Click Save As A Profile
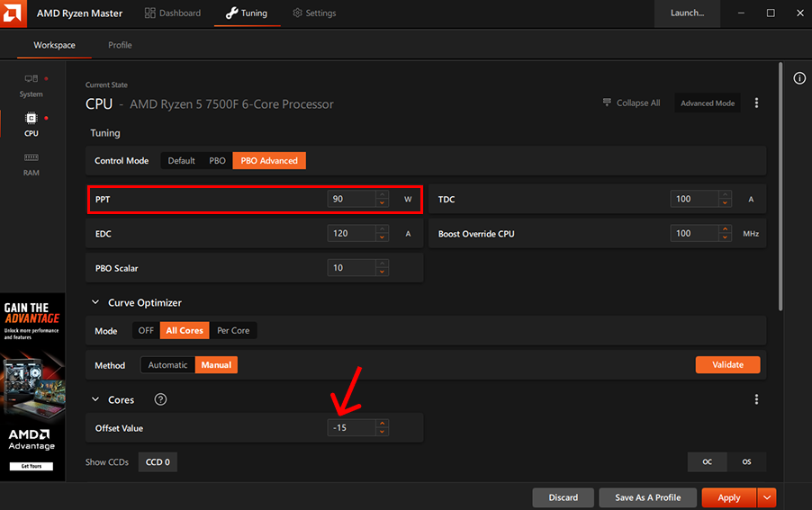The image size is (812, 510). pos(648,497)
